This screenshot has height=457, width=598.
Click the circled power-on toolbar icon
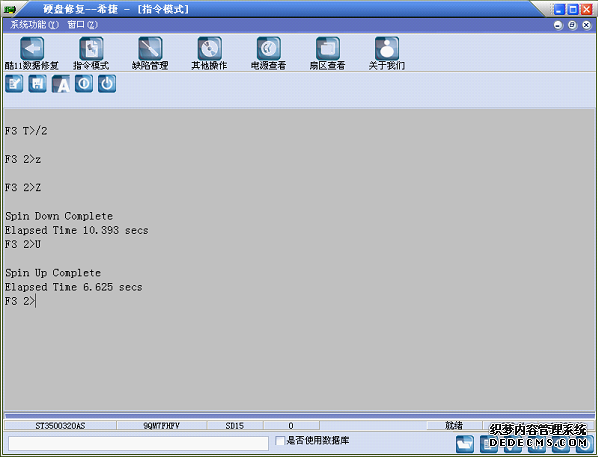pos(84,84)
